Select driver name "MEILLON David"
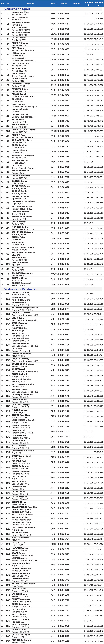This screenshot has width=104, height=644. pyautogui.click(x=19, y=28)
